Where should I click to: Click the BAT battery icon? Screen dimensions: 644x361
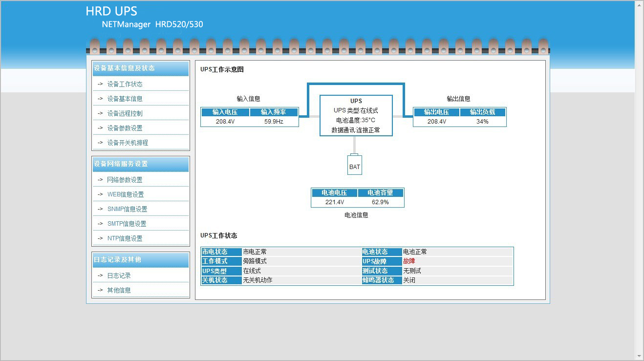pyautogui.click(x=355, y=165)
